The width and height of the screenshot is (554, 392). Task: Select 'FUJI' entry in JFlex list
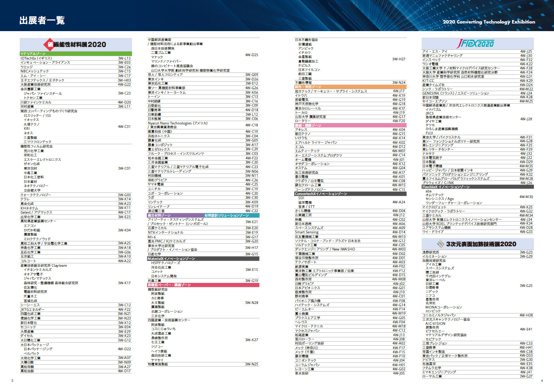[x=429, y=133]
